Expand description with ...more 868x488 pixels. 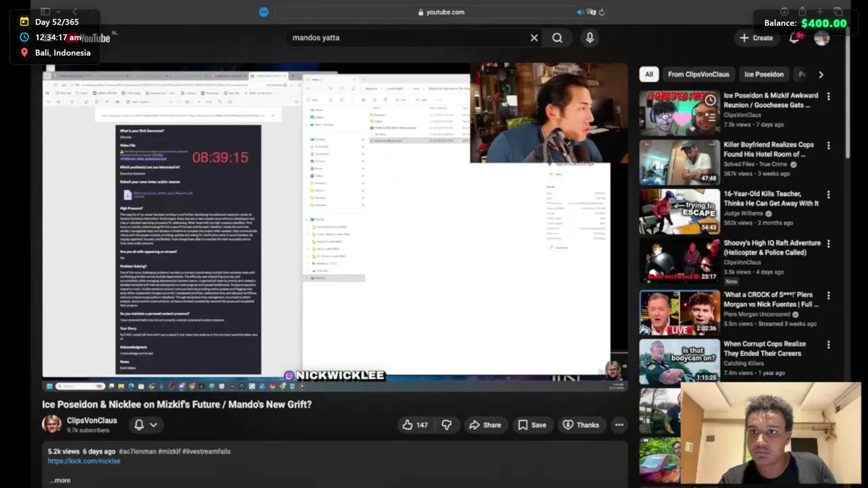pos(60,480)
